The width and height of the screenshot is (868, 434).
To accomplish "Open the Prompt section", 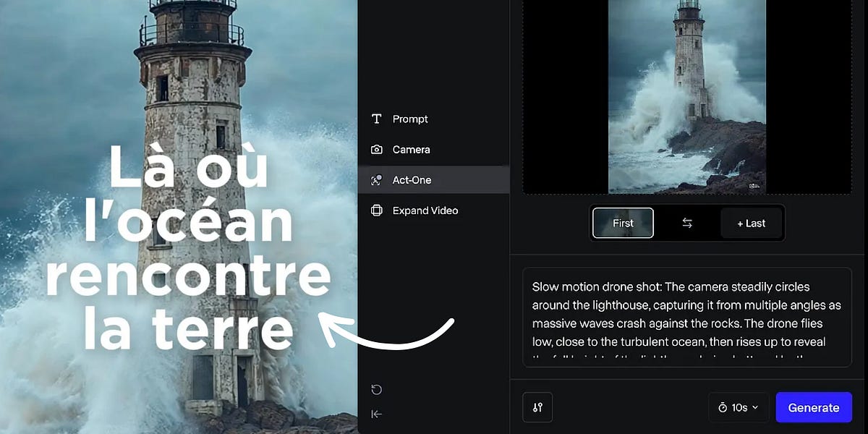I will point(434,119).
